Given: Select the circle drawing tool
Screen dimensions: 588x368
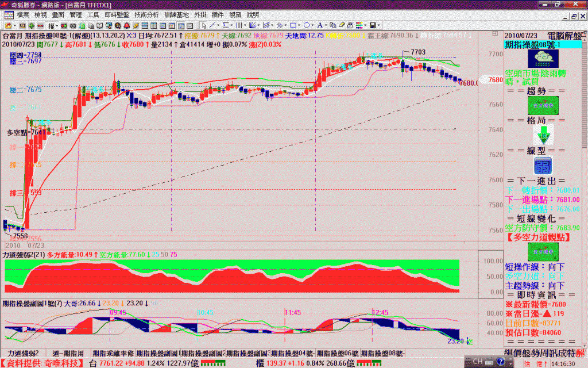Looking at the screenshot, I should tap(307, 25).
